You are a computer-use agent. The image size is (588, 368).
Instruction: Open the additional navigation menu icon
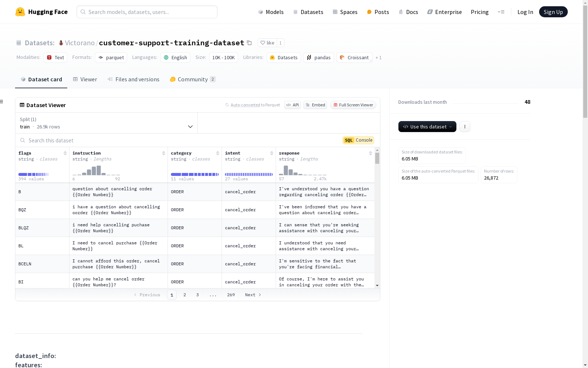tap(501, 12)
